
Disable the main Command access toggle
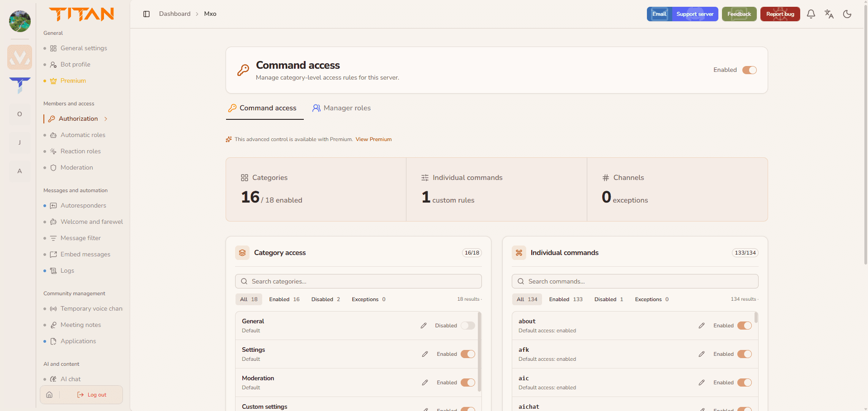coord(750,70)
